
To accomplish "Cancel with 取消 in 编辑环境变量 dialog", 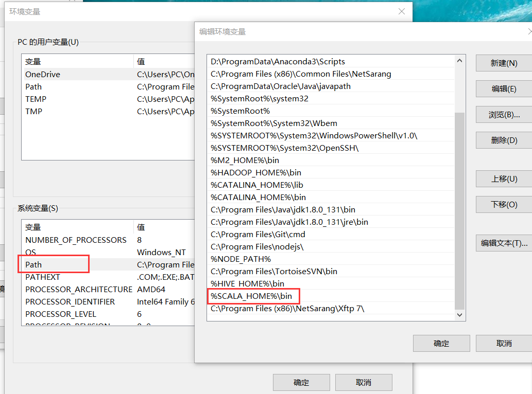I will click(504, 344).
